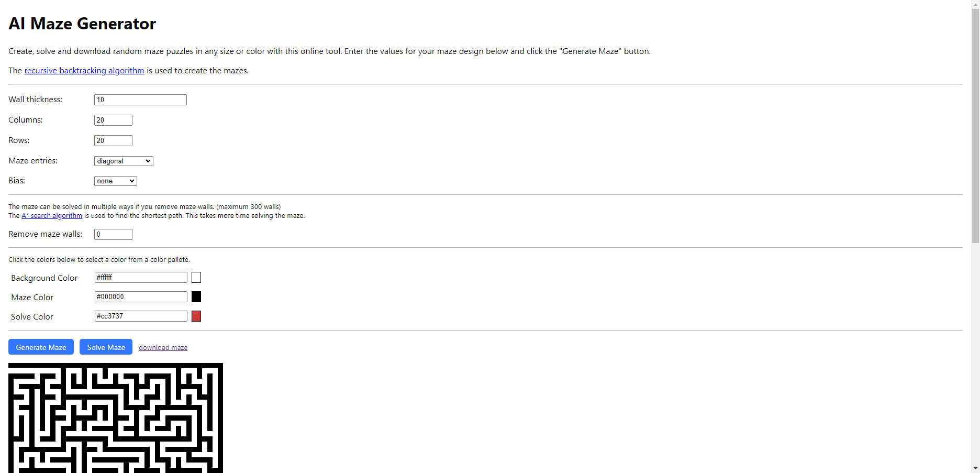Follow the recursive backtracking algorithm link

(84, 71)
